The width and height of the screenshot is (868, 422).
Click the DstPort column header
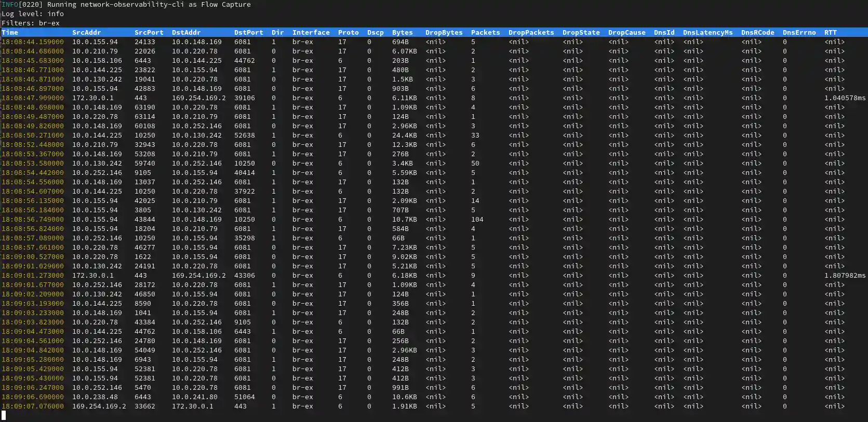[248, 32]
